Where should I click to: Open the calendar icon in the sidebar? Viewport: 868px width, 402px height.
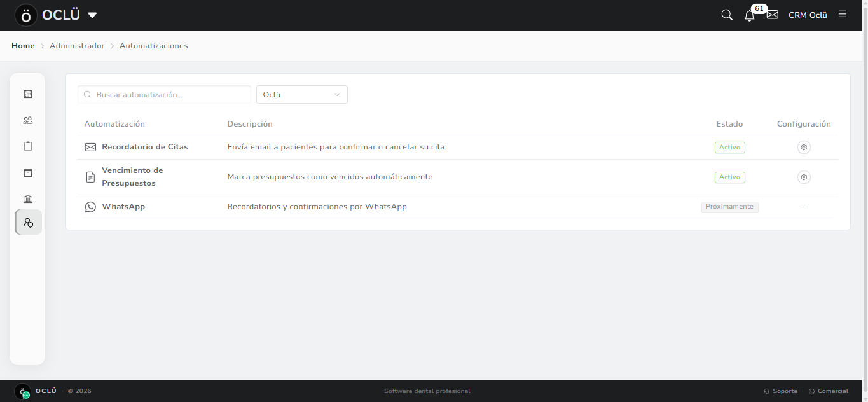click(x=28, y=94)
